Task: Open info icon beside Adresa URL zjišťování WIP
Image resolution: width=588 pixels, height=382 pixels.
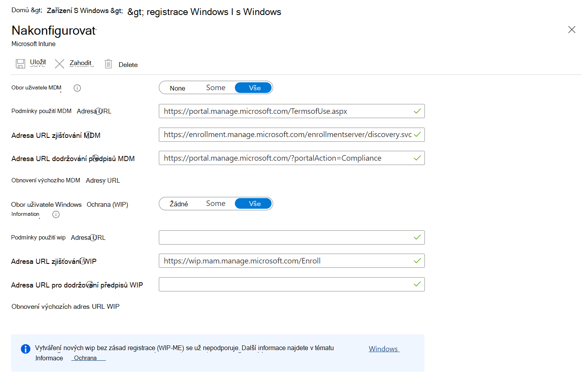Action: [83, 261]
